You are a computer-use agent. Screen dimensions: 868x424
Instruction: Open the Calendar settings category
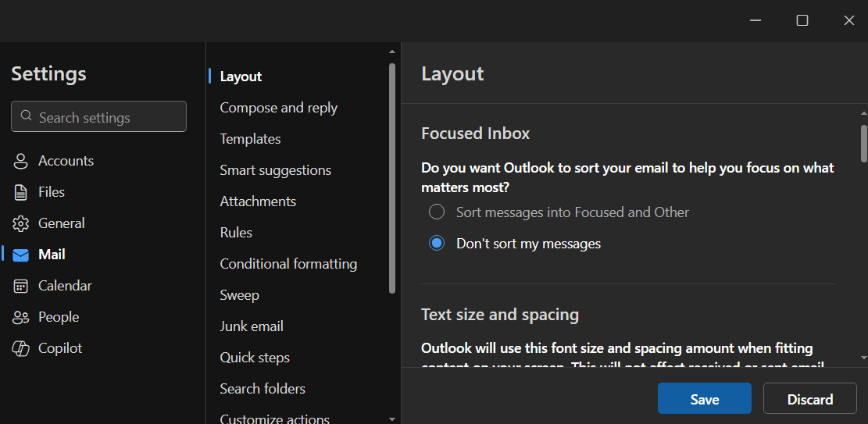point(65,286)
